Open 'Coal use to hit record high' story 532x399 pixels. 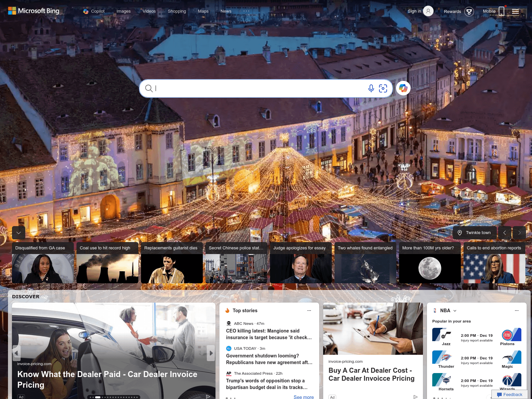tap(107, 263)
